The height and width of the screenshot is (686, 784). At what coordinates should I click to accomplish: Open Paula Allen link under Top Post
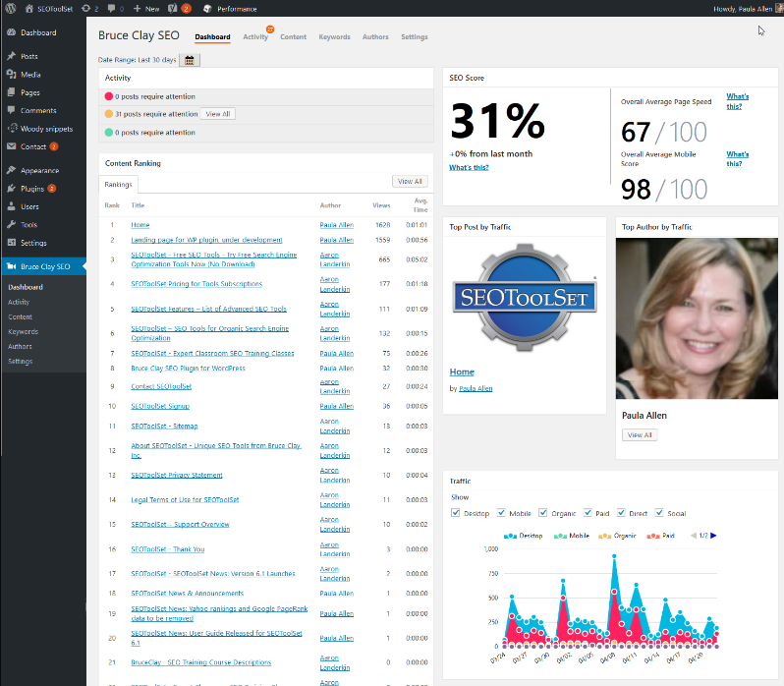[x=476, y=388]
